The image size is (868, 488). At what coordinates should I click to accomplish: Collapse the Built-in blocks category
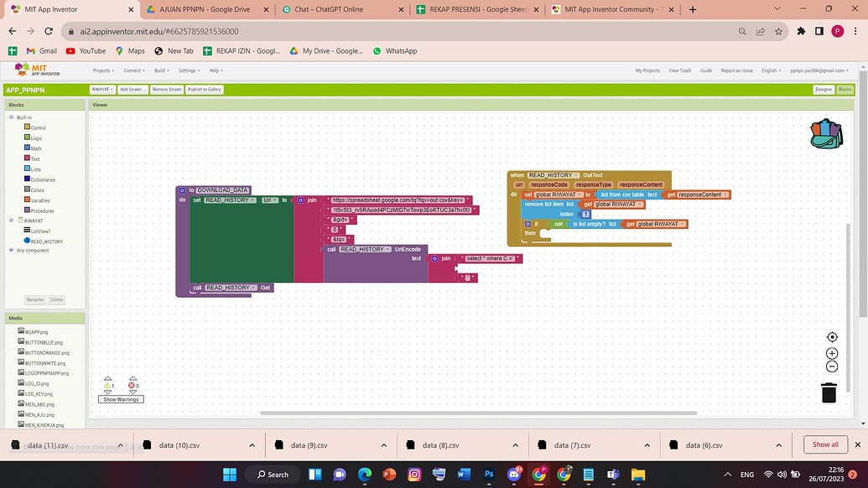point(11,117)
